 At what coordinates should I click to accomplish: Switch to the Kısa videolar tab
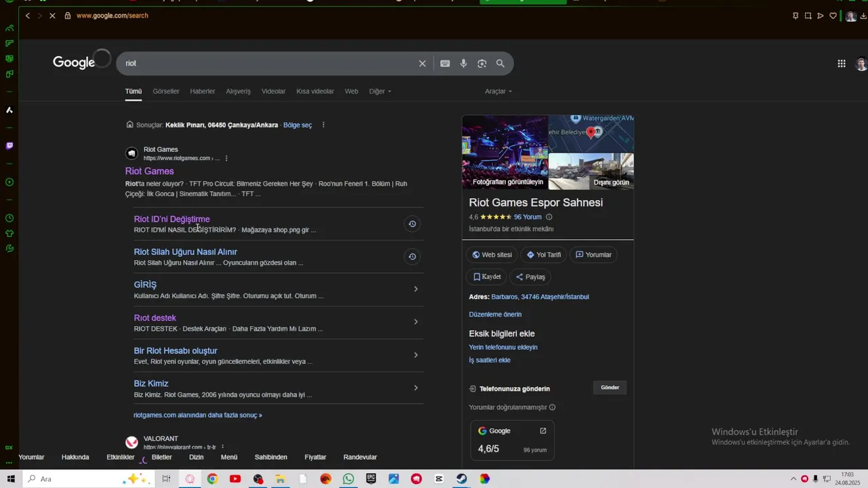(315, 91)
